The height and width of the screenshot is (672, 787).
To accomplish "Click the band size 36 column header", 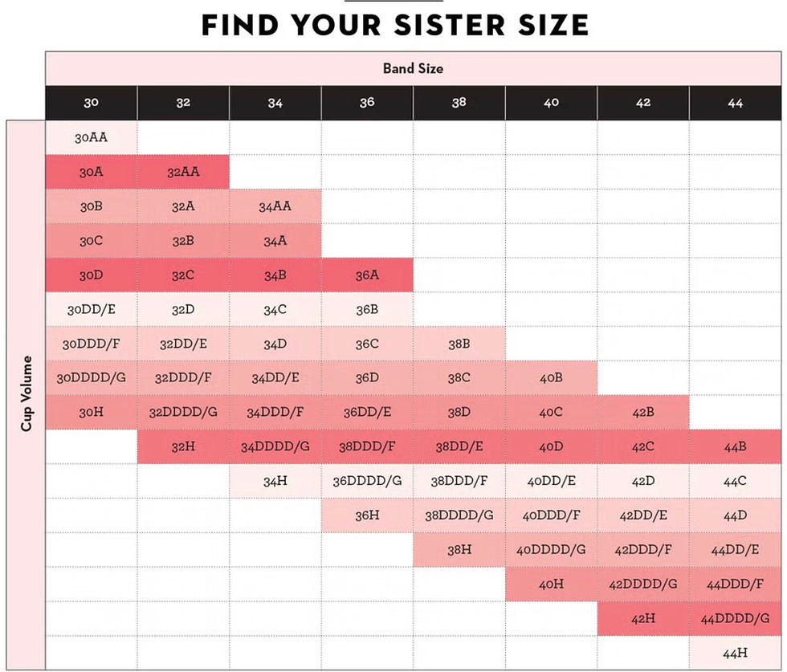I will point(367,103).
